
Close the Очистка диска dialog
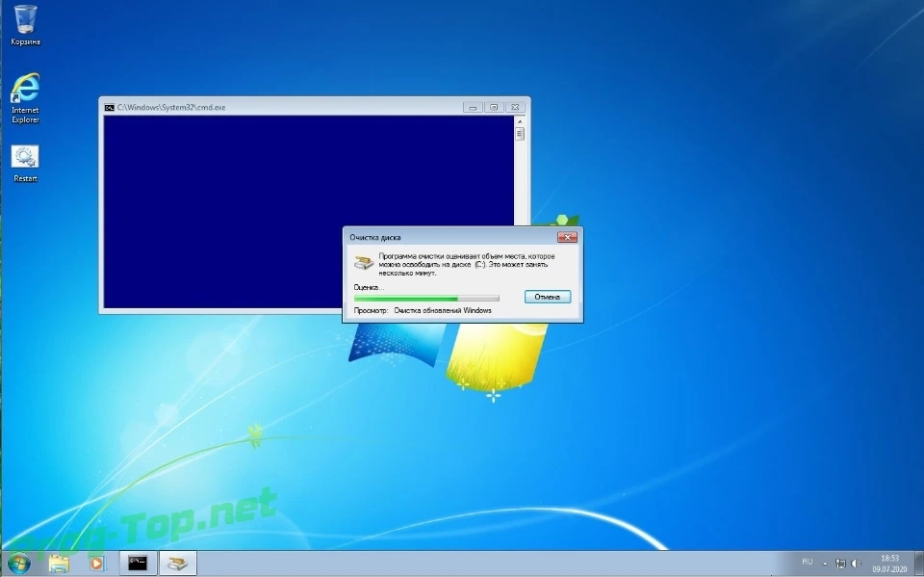[x=567, y=237]
